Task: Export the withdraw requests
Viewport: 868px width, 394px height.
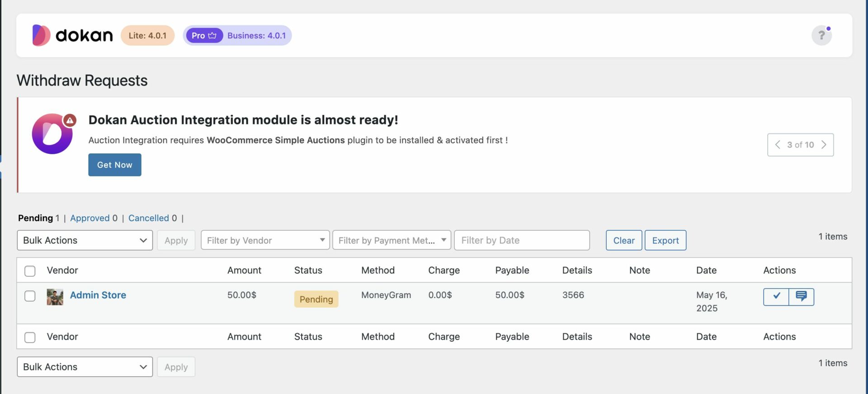Action: [665, 240]
